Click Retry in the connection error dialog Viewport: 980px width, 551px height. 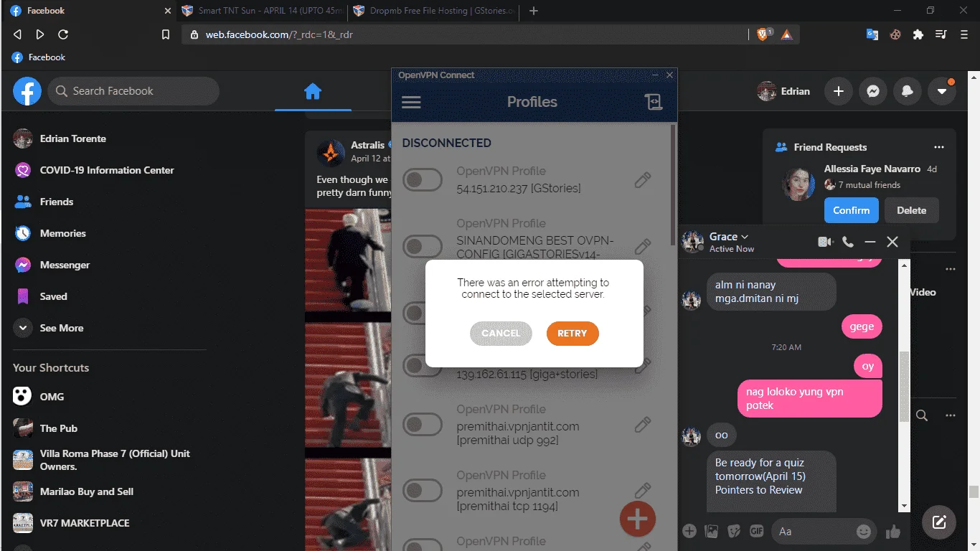pos(573,333)
